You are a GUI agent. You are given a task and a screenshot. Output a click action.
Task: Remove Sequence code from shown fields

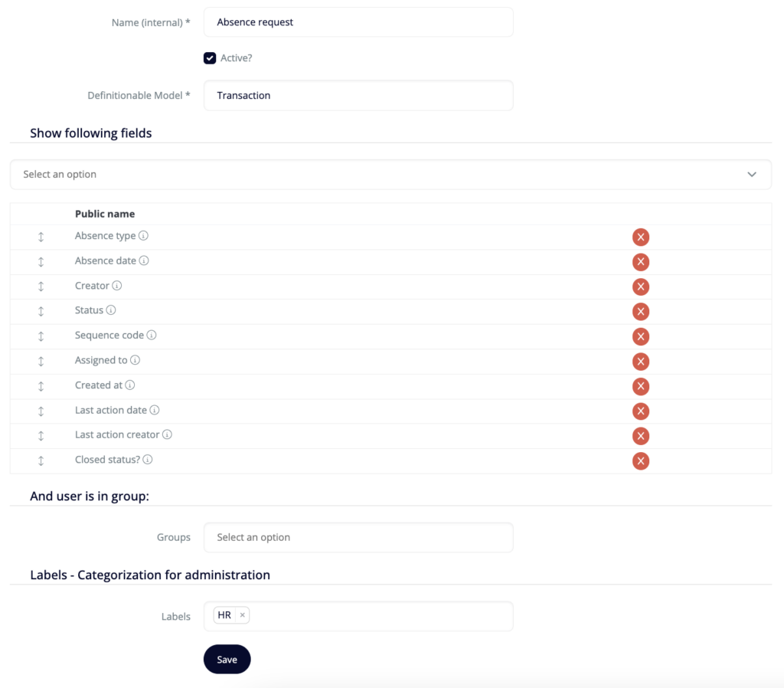641,336
